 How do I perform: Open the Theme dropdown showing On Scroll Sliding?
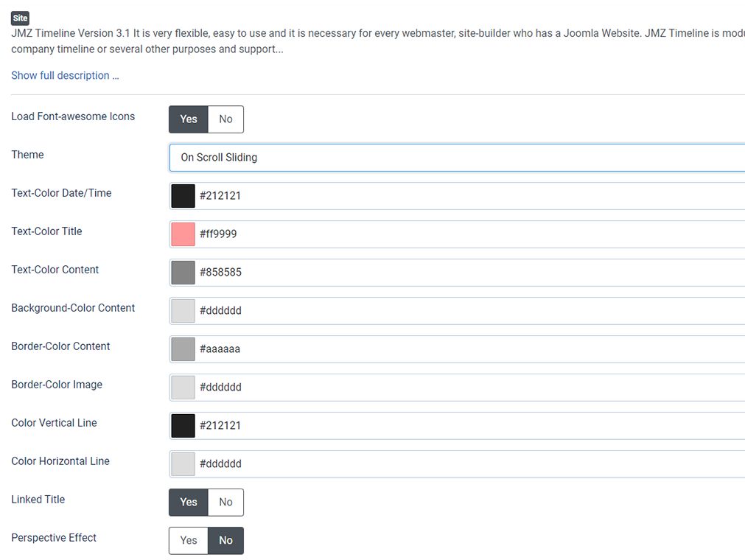click(457, 158)
